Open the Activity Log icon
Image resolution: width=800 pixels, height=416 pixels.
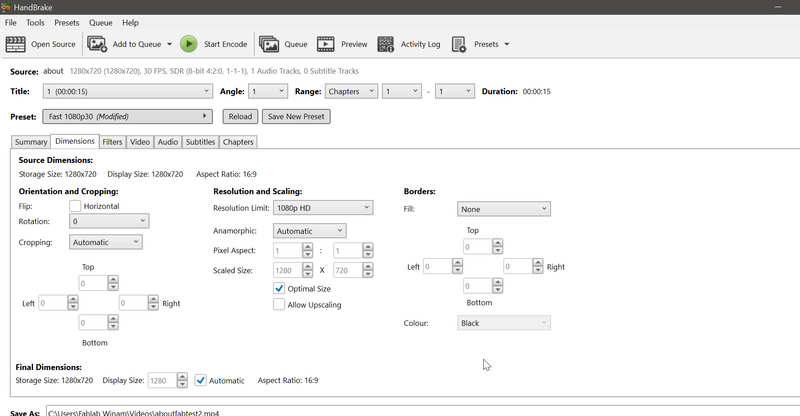385,44
